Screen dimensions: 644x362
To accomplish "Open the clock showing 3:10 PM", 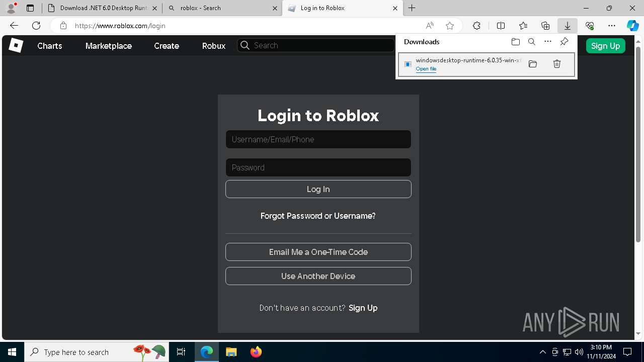I will click(601, 352).
